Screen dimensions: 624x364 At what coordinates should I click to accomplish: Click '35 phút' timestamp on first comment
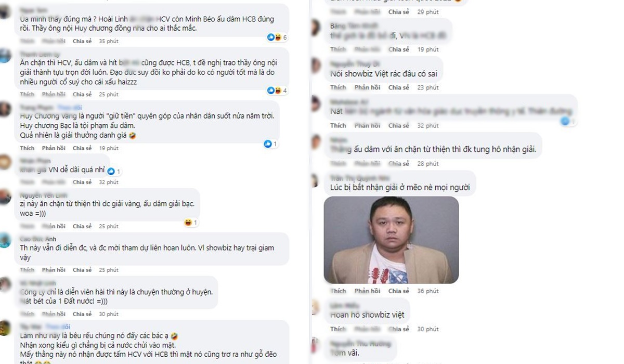coord(109,41)
